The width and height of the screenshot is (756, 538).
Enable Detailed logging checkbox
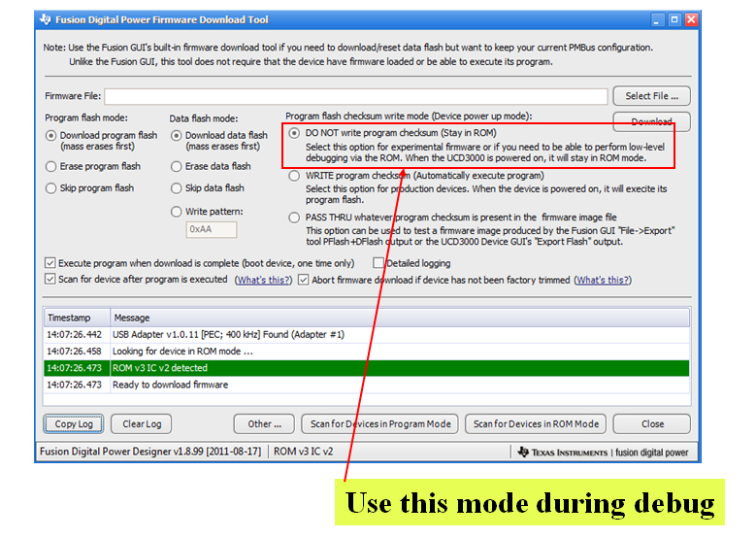(x=378, y=263)
